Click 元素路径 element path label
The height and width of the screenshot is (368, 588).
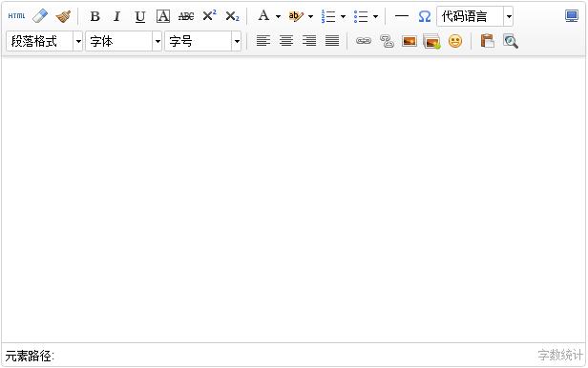30,356
